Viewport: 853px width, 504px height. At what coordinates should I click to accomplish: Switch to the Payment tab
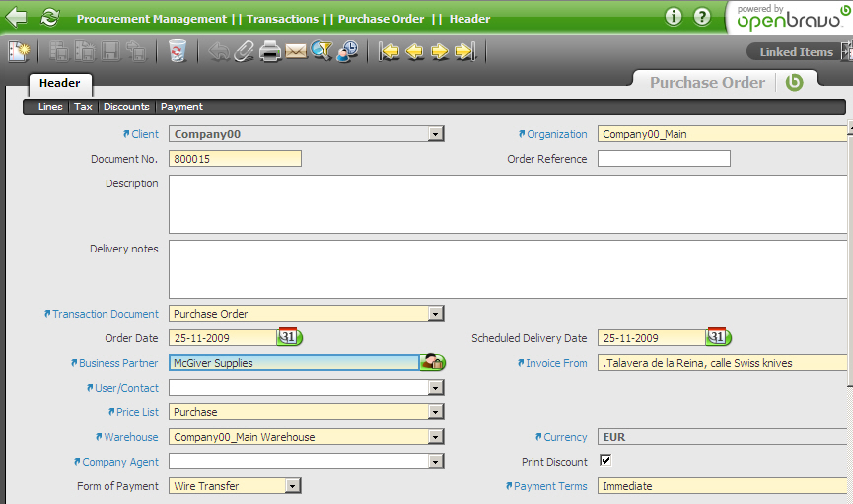[x=181, y=107]
